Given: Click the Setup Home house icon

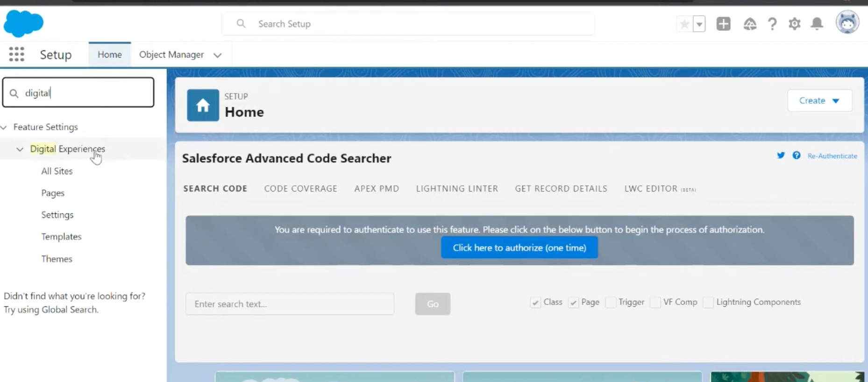Looking at the screenshot, I should pos(203,106).
